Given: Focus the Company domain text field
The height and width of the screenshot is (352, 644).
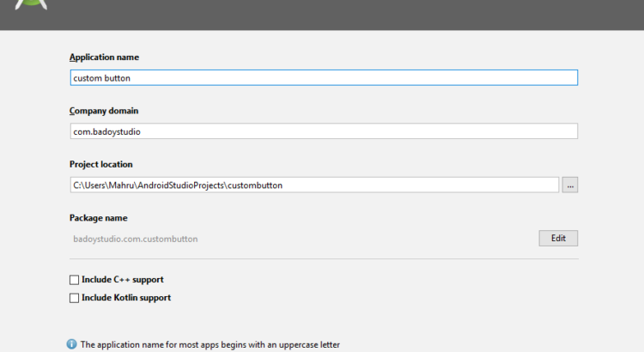Looking at the screenshot, I should pos(324,131).
